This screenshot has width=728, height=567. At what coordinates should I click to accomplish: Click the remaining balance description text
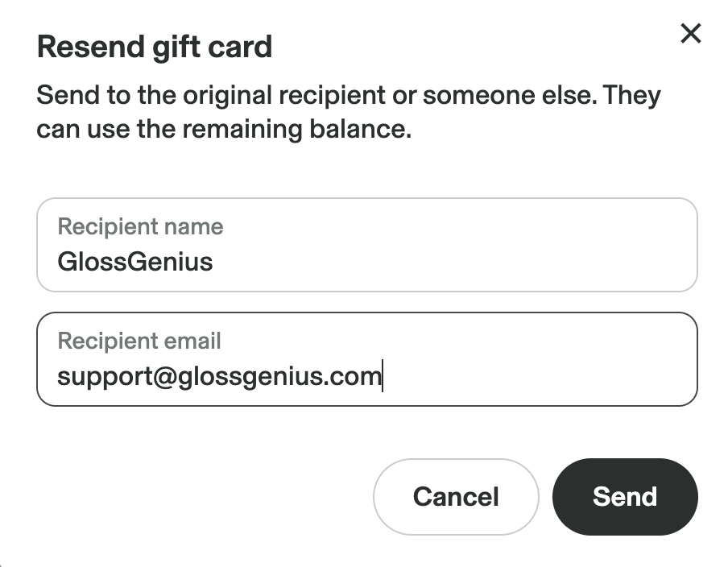[224, 130]
